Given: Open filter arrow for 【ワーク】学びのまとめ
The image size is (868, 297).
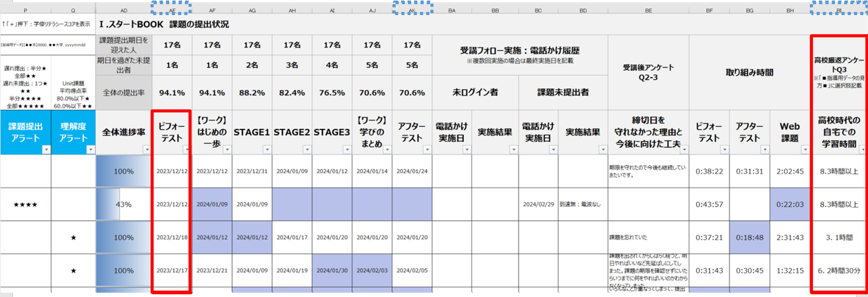Looking at the screenshot, I should point(387,150).
